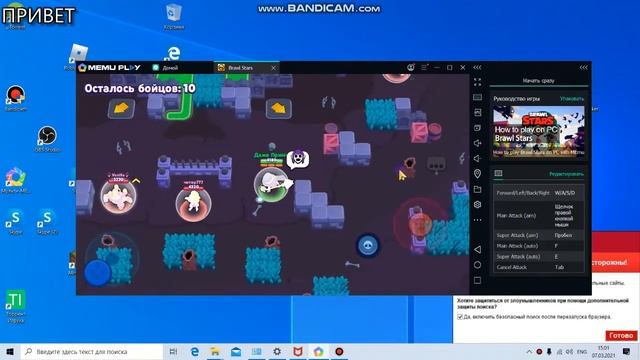Screen dimensions: 640x360
Task: Uncheck the safe search checkbox in popup
Action: (x=460, y=317)
